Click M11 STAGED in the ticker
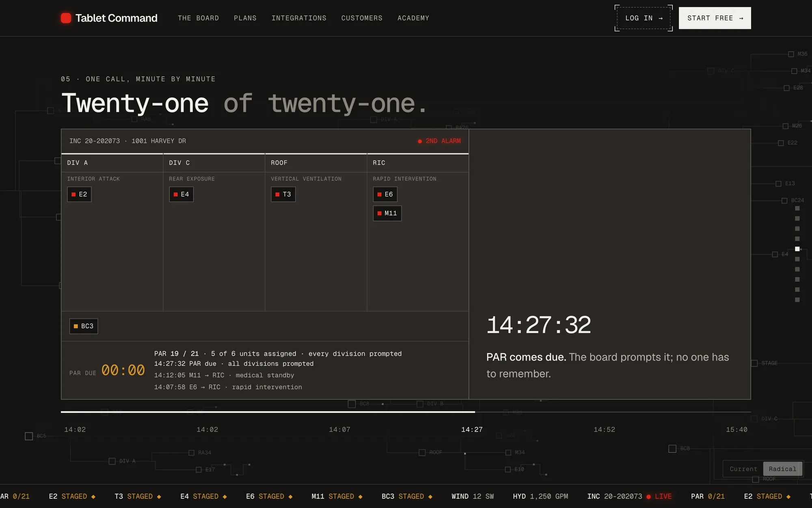Image resolution: width=812 pixels, height=508 pixels. (x=337, y=497)
